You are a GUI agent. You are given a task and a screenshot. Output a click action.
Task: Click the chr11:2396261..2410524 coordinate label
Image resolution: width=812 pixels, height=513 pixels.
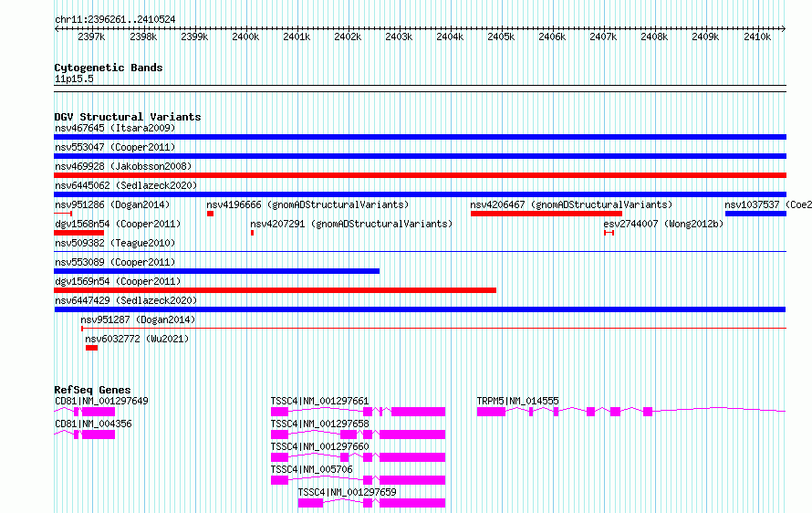pyautogui.click(x=115, y=19)
